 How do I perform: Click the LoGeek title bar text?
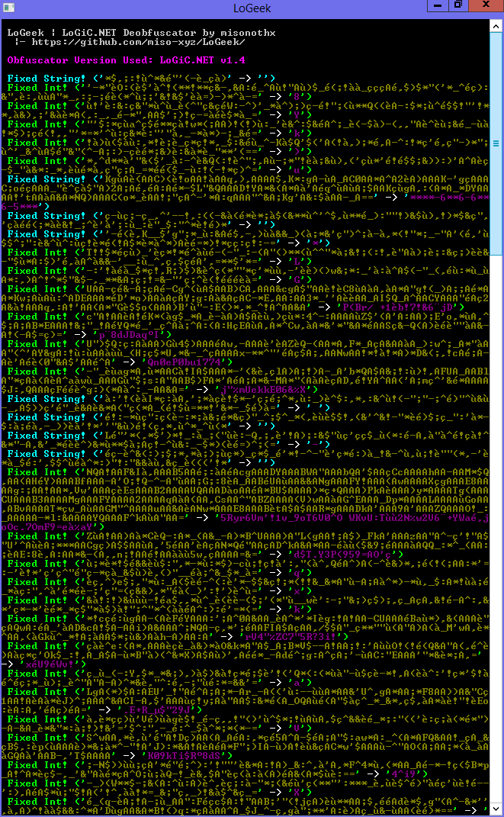click(x=252, y=8)
